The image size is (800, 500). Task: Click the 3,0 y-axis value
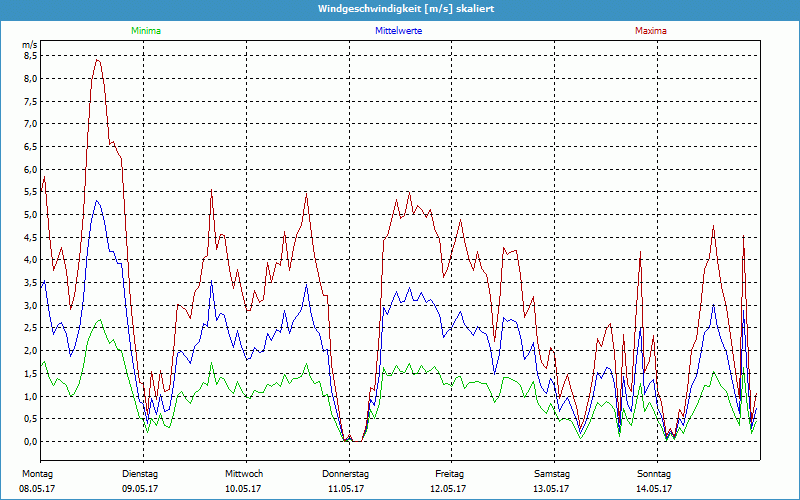(x=31, y=305)
